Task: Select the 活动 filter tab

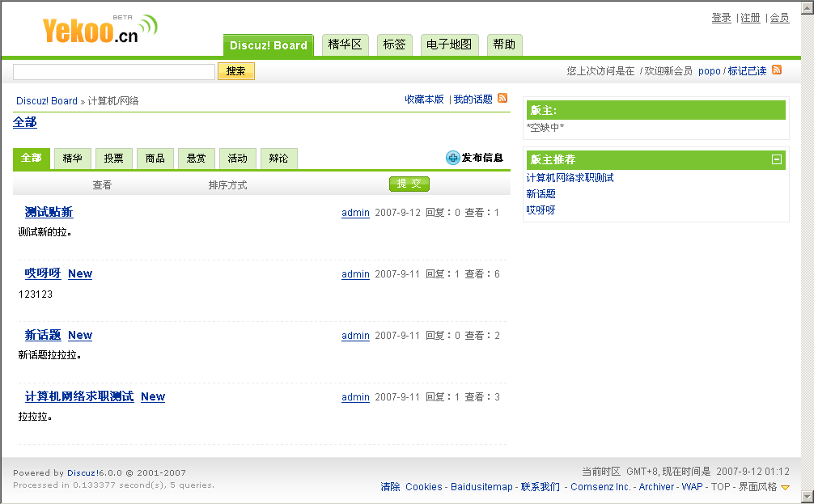Action: tap(237, 159)
